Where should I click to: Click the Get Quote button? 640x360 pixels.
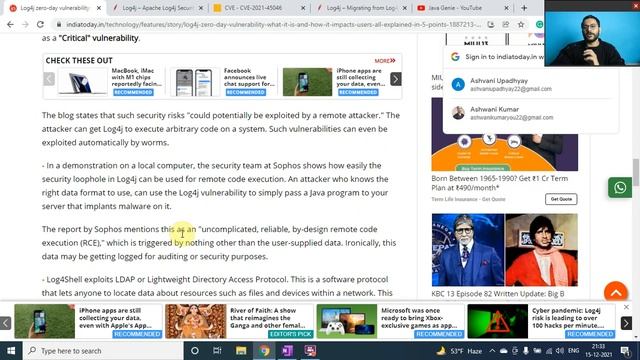[561, 199]
